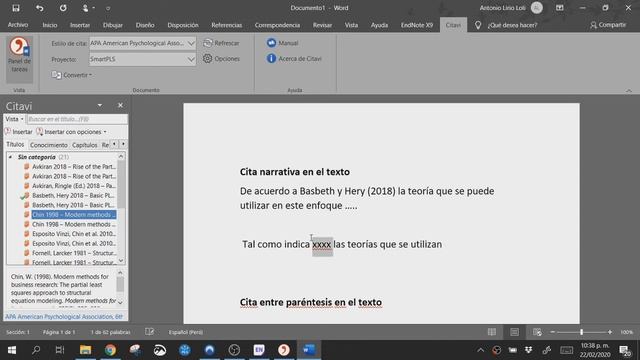Open the notification center icon
The width and height of the screenshot is (640, 360).
click(624, 350)
